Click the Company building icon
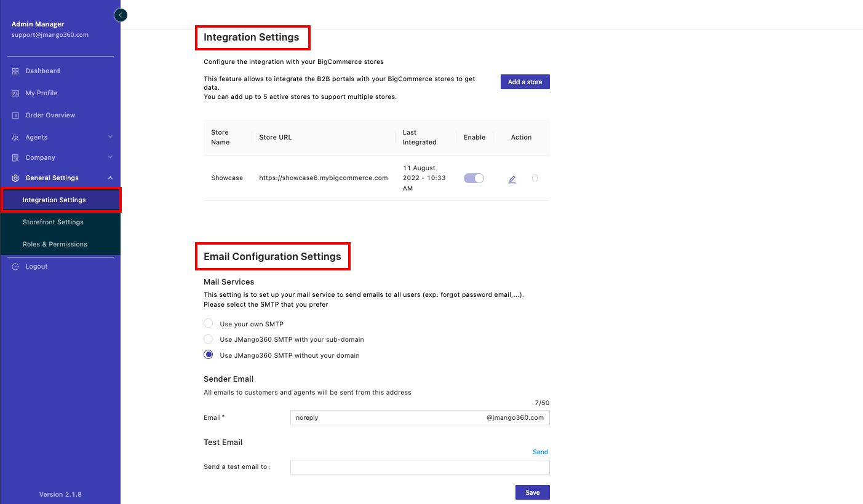863x504 pixels. tap(15, 158)
